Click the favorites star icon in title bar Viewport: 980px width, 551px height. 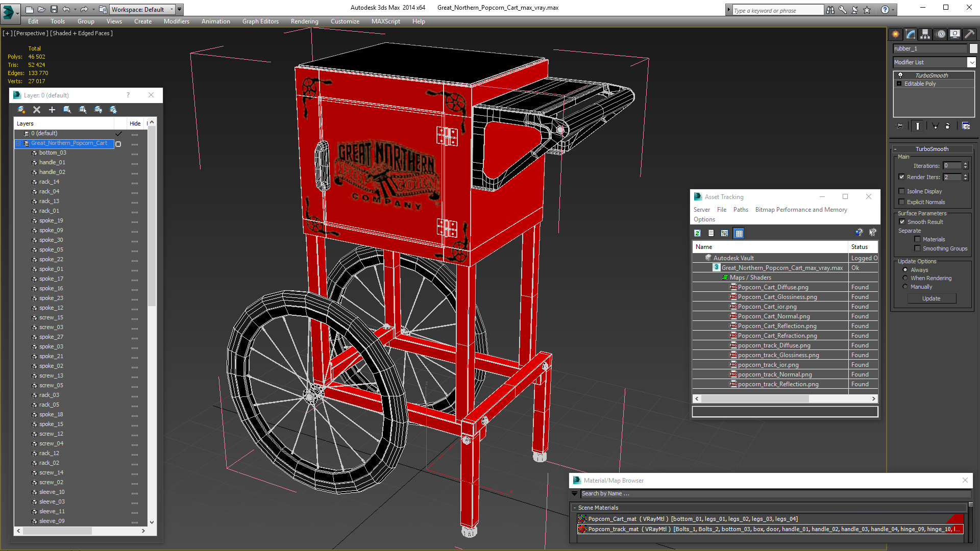(x=867, y=10)
